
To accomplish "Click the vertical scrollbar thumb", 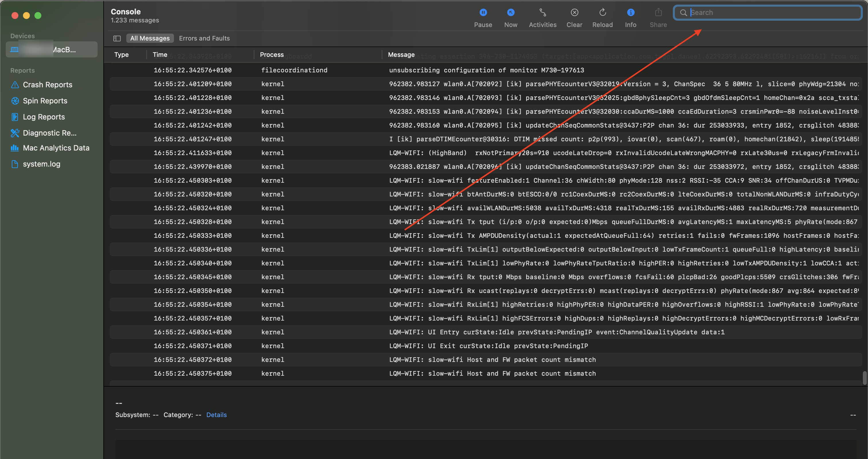I will [x=864, y=378].
